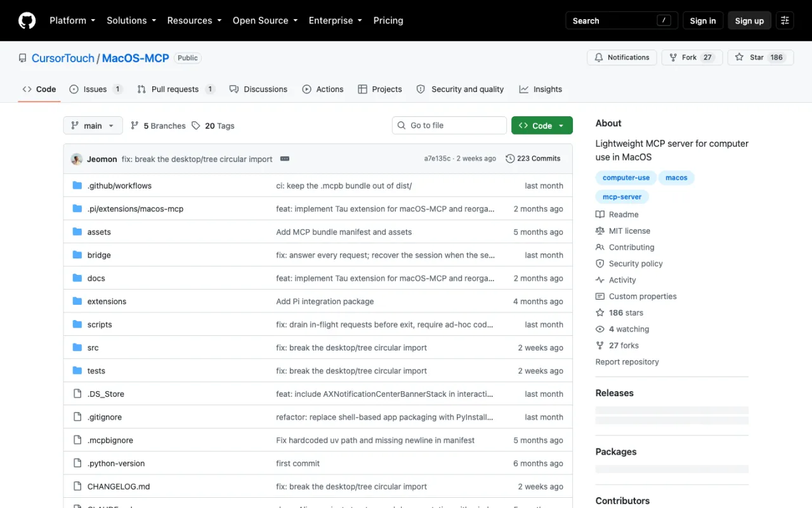The image size is (812, 508).
Task: Click the star icon beside 186 stars
Action: click(x=600, y=312)
